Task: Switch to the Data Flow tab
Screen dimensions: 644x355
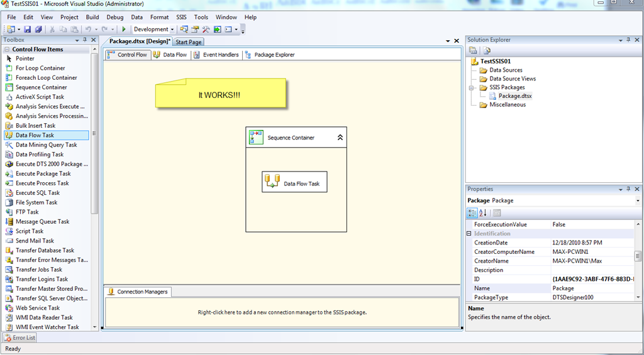Action: pyautogui.click(x=170, y=55)
